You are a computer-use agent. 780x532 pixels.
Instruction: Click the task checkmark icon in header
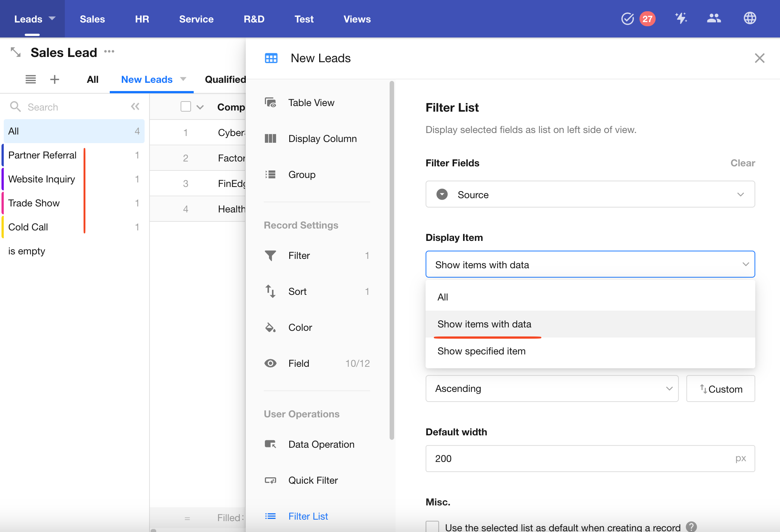coord(627,18)
